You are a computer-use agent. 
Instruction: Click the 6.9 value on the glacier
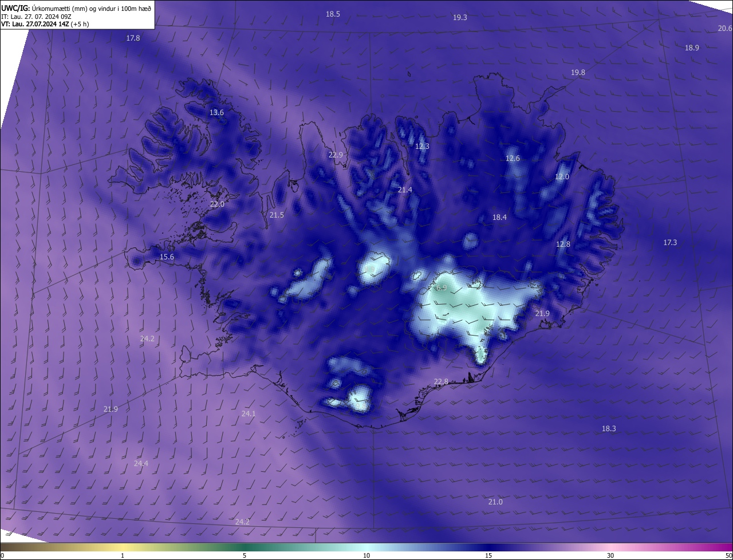coord(441,288)
